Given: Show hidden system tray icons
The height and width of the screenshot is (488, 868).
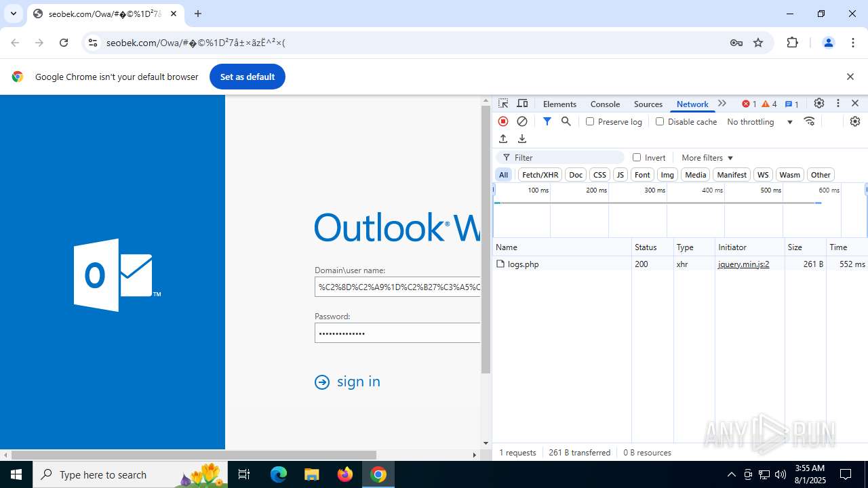Looking at the screenshot, I should [x=731, y=474].
